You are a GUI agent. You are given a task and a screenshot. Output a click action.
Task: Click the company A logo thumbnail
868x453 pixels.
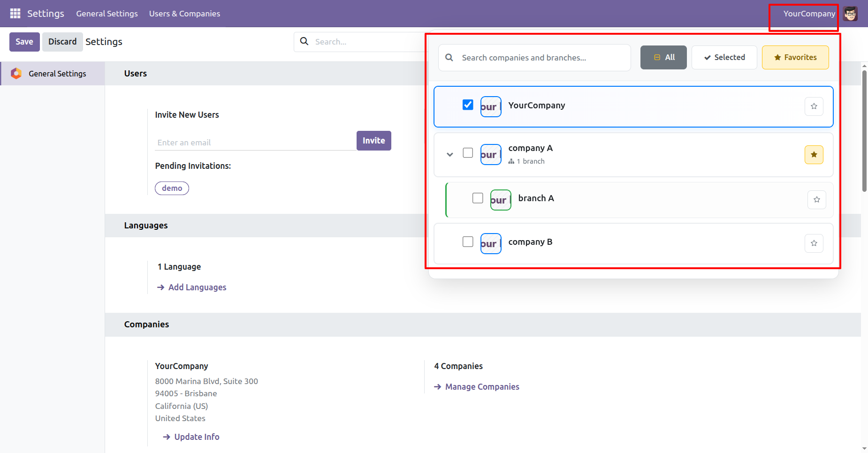tap(491, 155)
